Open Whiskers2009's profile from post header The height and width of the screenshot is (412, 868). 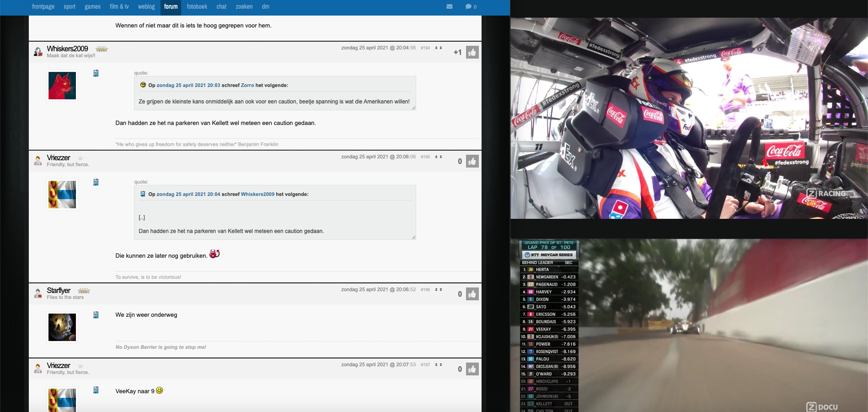(x=67, y=49)
